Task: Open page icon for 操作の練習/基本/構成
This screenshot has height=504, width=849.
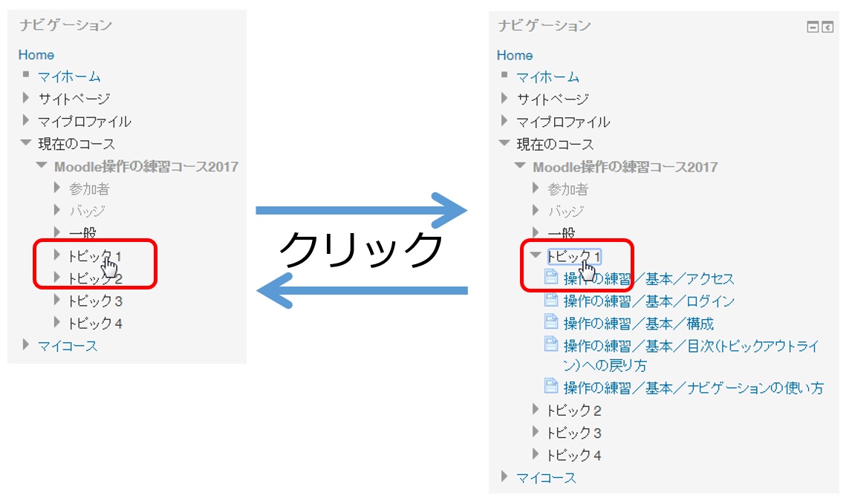Action: [x=551, y=322]
